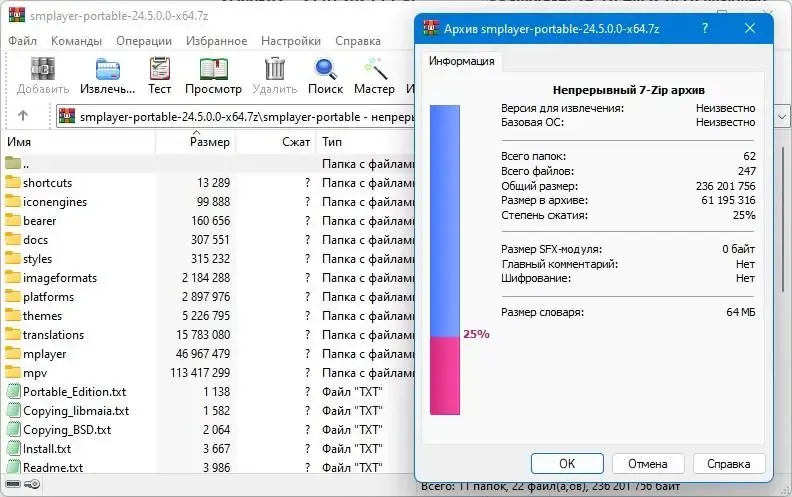Click the Отмена button

pyautogui.click(x=648, y=464)
